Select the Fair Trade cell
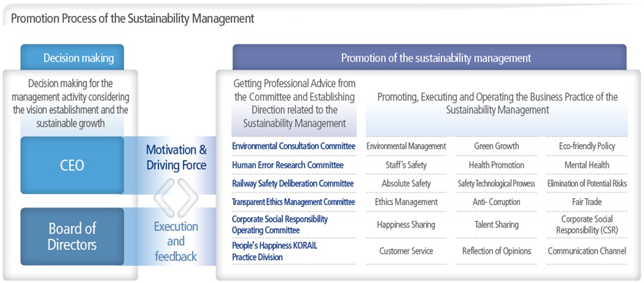 pyautogui.click(x=587, y=202)
